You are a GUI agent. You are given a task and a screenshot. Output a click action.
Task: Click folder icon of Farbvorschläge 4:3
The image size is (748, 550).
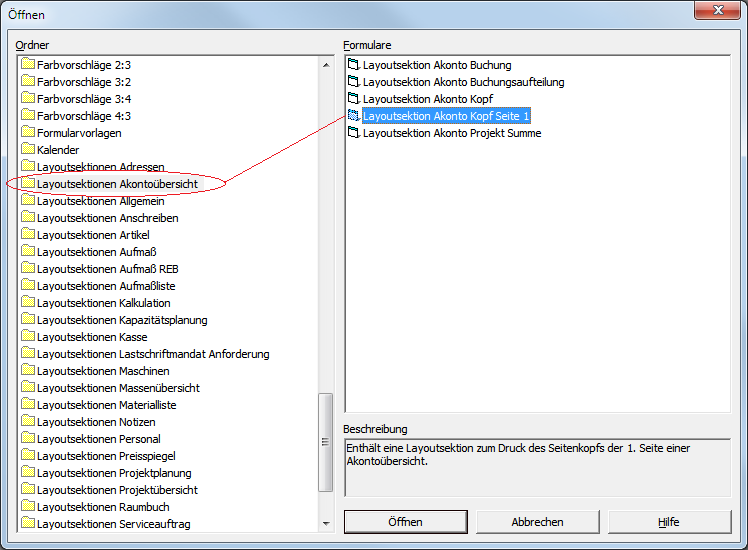pos(28,115)
